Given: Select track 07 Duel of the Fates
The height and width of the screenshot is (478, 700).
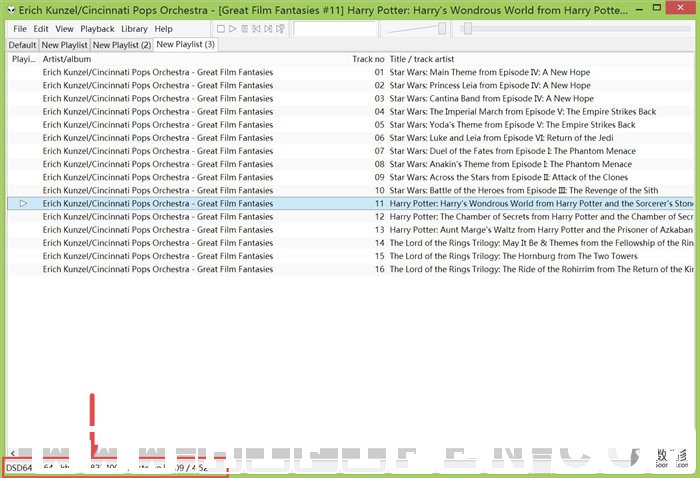Looking at the screenshot, I should (351, 151).
